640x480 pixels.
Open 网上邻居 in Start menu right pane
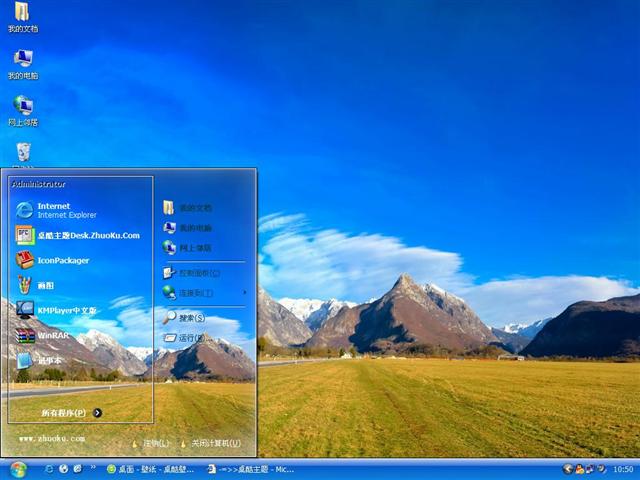pos(187,247)
